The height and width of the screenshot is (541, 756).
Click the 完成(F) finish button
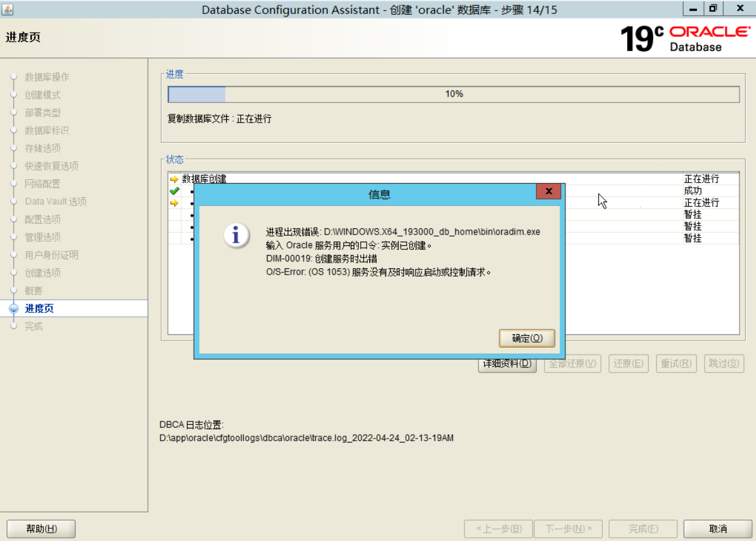(x=643, y=529)
